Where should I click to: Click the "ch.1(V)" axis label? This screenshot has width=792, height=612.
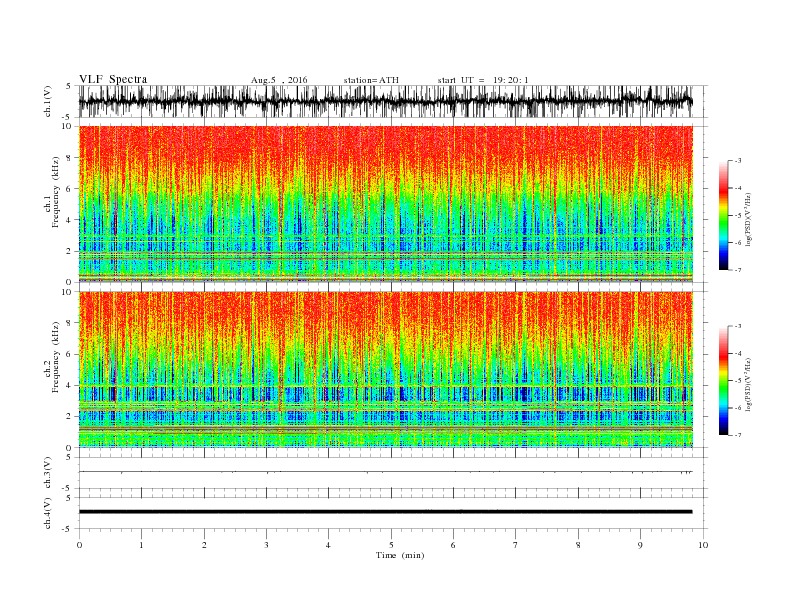tap(48, 101)
